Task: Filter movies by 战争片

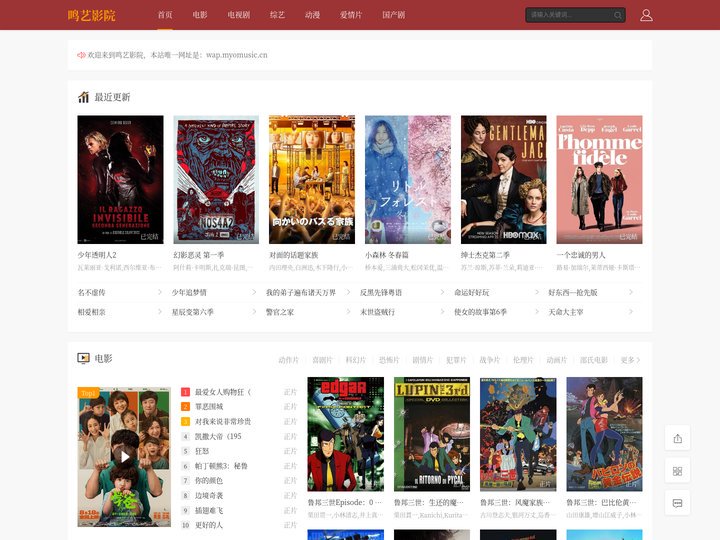Action: tap(489, 360)
